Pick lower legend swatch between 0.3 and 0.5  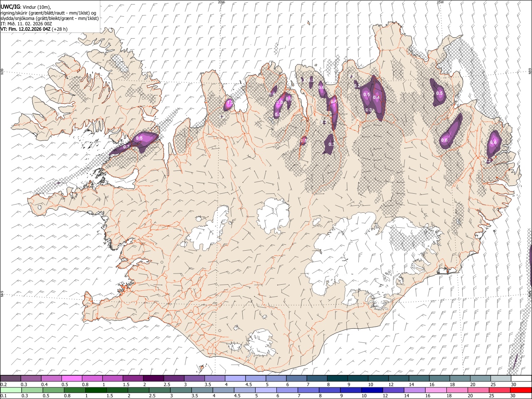pos(32,390)
